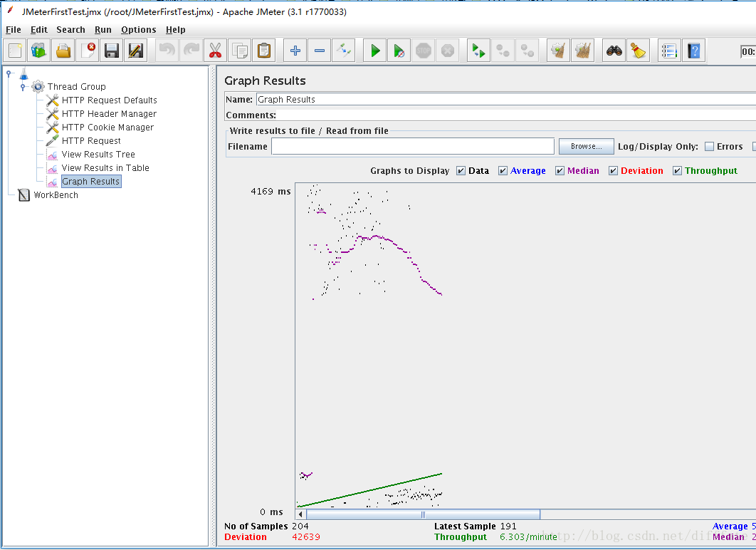756x550 pixels.
Task: Open the Run menu
Action: tap(103, 30)
